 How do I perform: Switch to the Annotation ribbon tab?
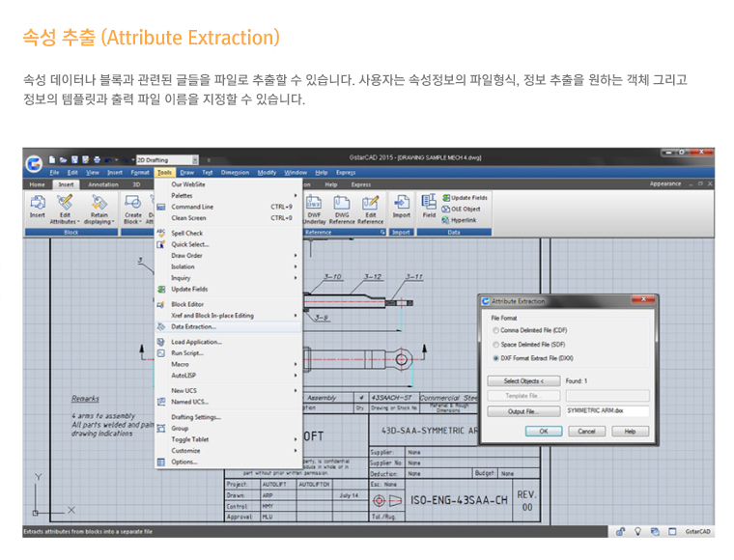102,183
